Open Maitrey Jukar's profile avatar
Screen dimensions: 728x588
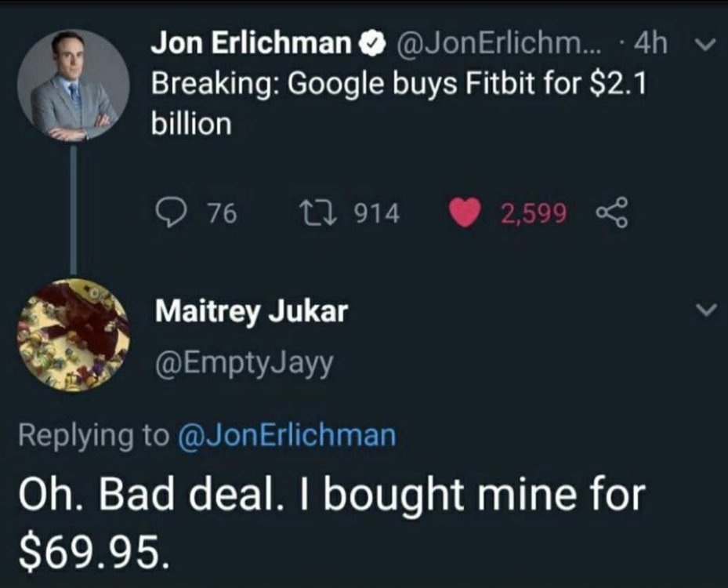[74, 335]
